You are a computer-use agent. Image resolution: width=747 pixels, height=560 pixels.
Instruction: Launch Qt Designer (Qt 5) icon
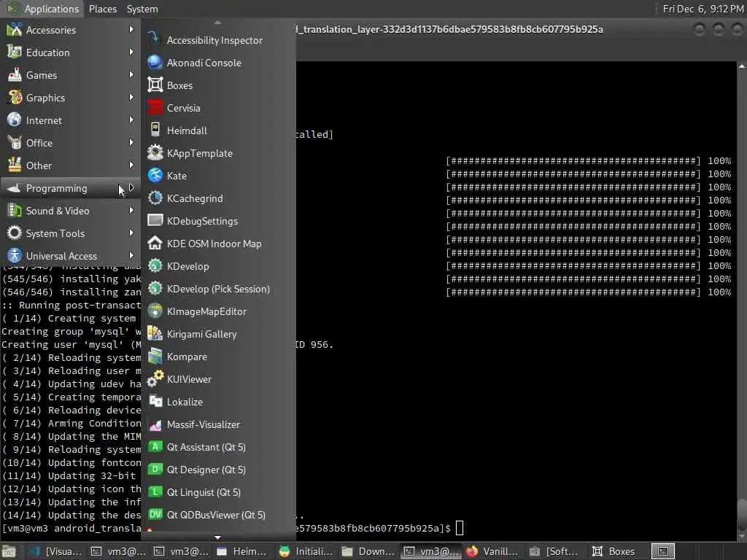155,470
